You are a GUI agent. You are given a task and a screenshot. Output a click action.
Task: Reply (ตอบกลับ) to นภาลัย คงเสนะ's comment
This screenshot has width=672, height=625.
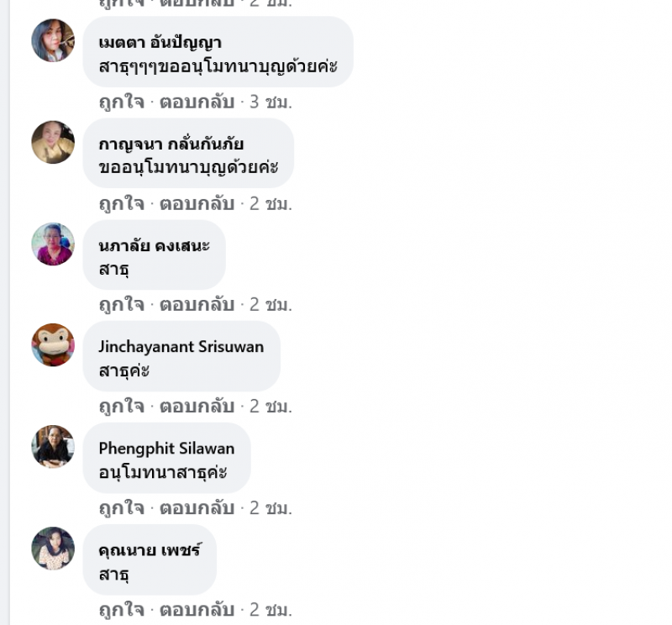[x=197, y=305]
